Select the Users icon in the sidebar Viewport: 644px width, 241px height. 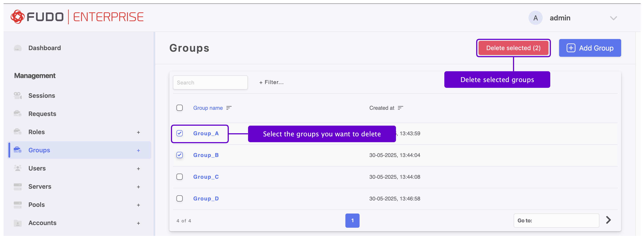coord(17,168)
